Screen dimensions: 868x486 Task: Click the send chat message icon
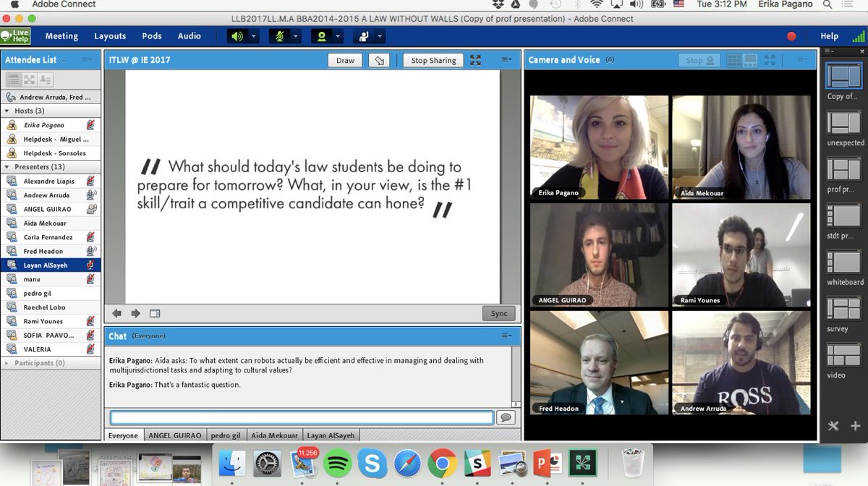click(x=505, y=417)
